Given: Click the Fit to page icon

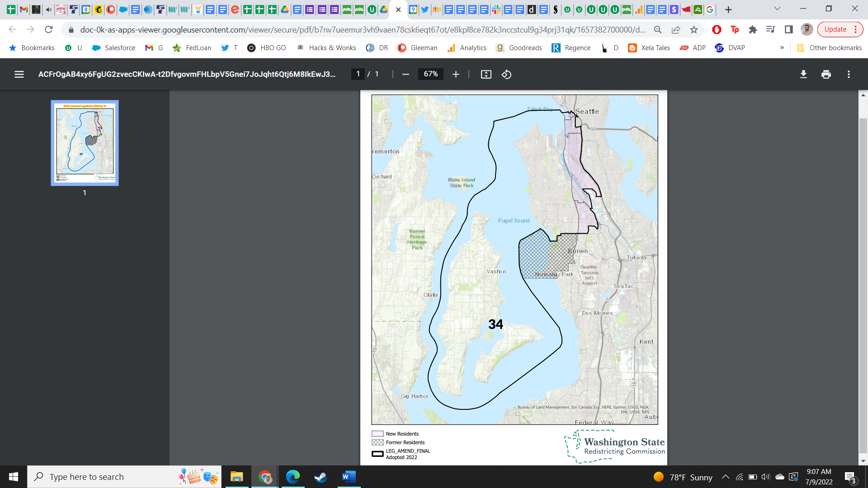Looking at the screenshot, I should 486,75.
